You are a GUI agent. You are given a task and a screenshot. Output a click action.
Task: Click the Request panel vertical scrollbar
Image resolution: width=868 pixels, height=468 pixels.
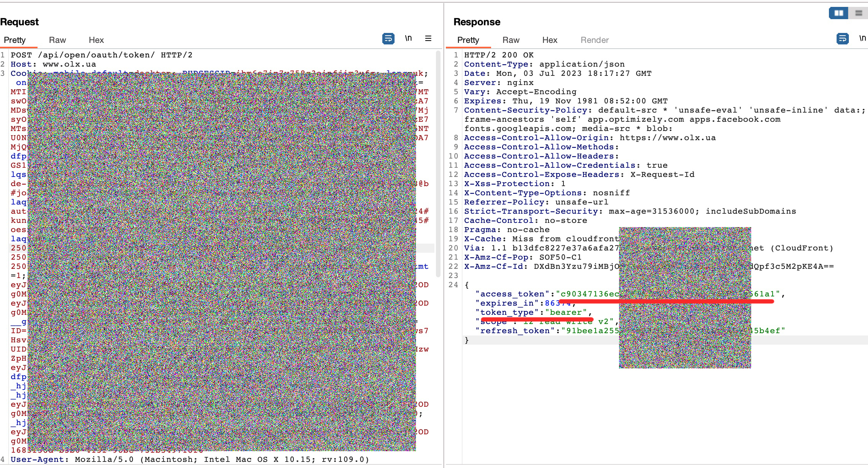[438, 165]
